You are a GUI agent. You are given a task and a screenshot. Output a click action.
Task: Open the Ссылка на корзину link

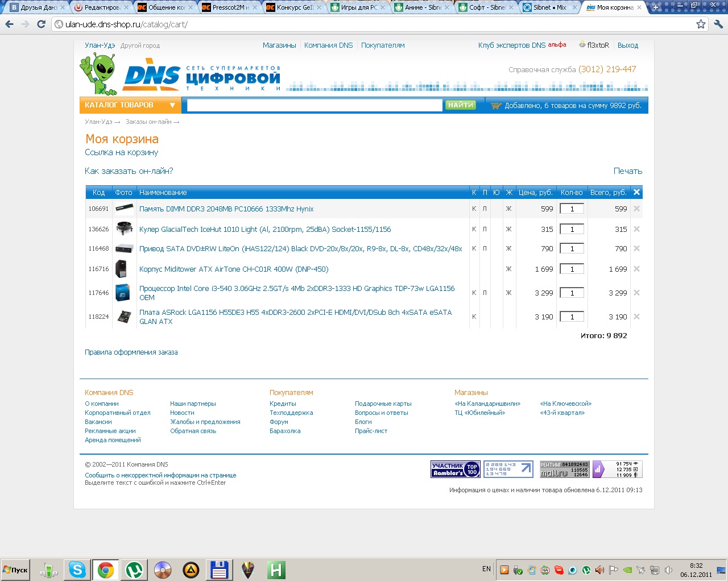tap(122, 152)
